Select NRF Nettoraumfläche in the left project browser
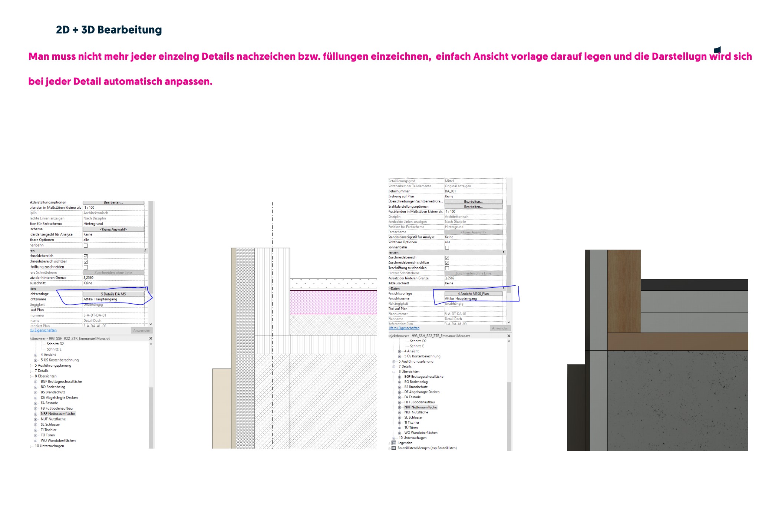 tap(58, 414)
